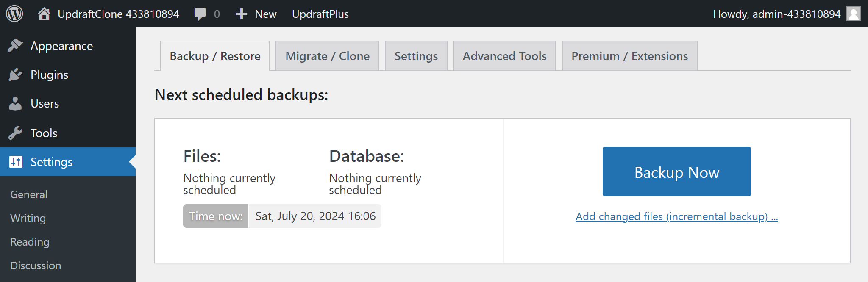Open the comments bubble icon
Screen dimensions: 868x282
[200, 14]
